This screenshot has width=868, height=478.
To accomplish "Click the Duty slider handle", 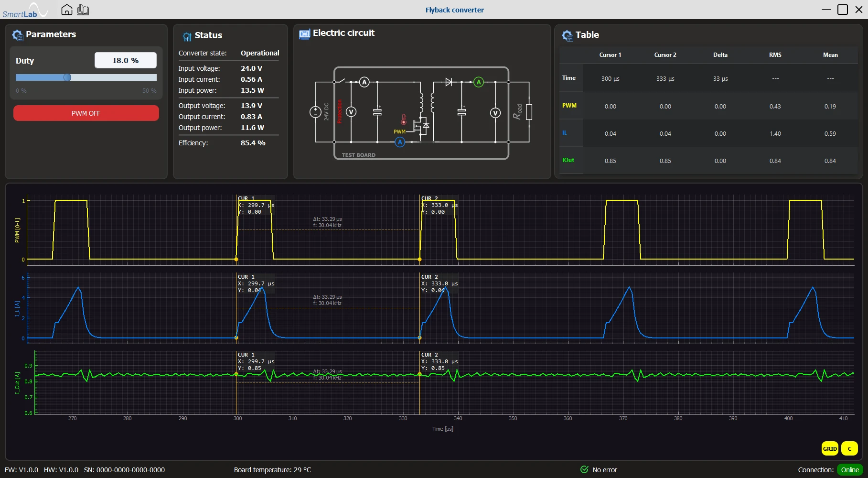I will pyautogui.click(x=67, y=77).
